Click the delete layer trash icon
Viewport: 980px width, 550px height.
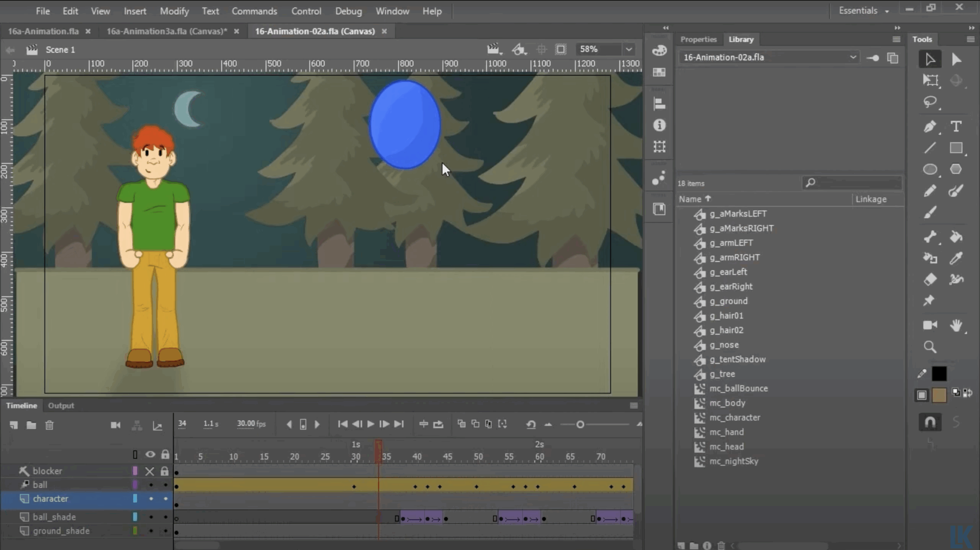(49, 425)
